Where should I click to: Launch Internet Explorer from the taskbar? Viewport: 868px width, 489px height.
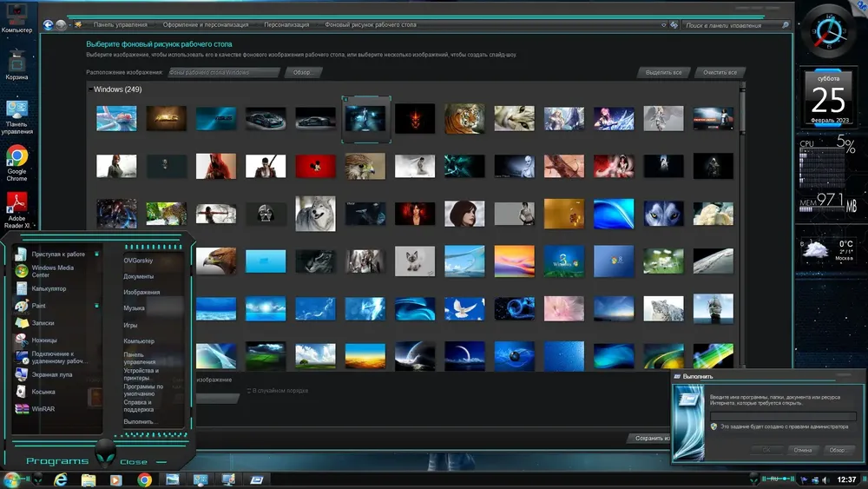61,479
